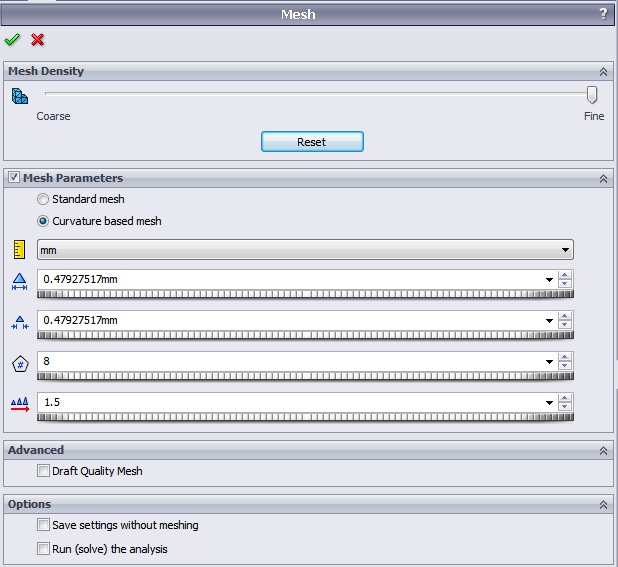
Task: Open the maximum element size dropdown arrow
Action: point(549,280)
